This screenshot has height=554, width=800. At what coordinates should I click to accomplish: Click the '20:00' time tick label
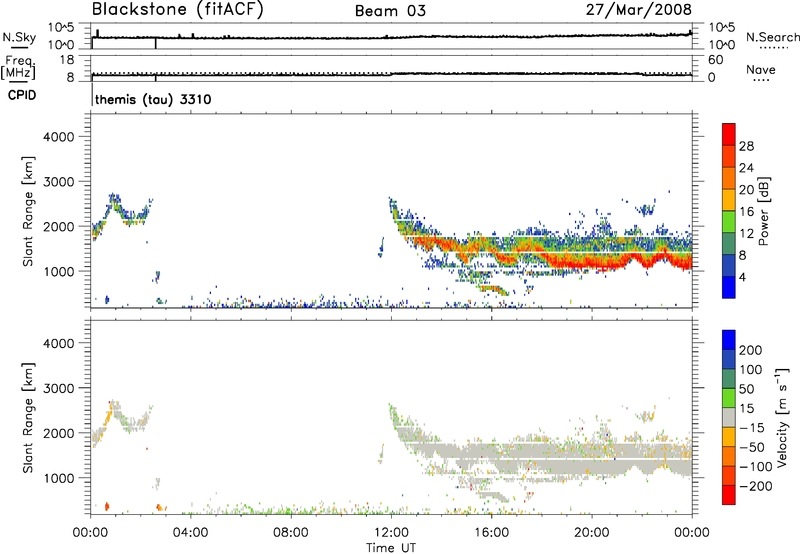tap(591, 533)
